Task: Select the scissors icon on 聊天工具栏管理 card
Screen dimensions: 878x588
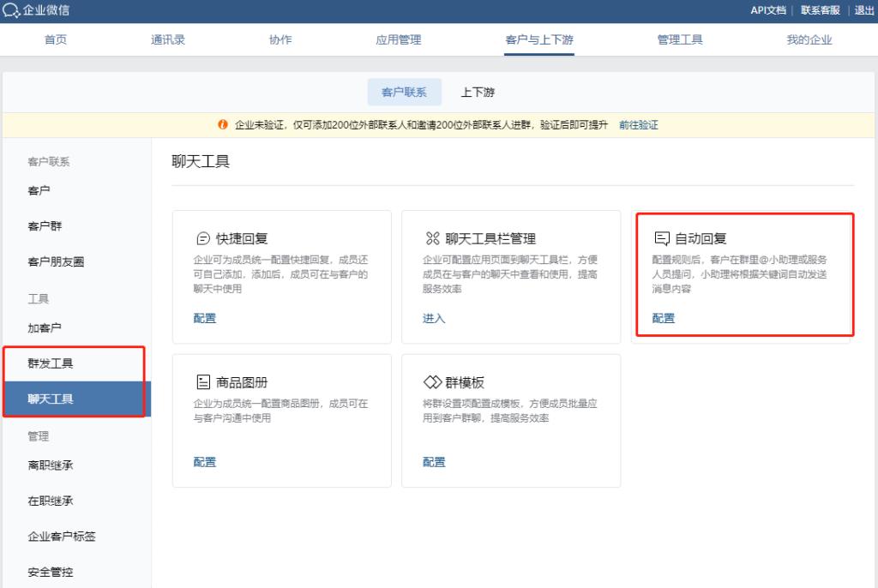Action: pos(431,239)
